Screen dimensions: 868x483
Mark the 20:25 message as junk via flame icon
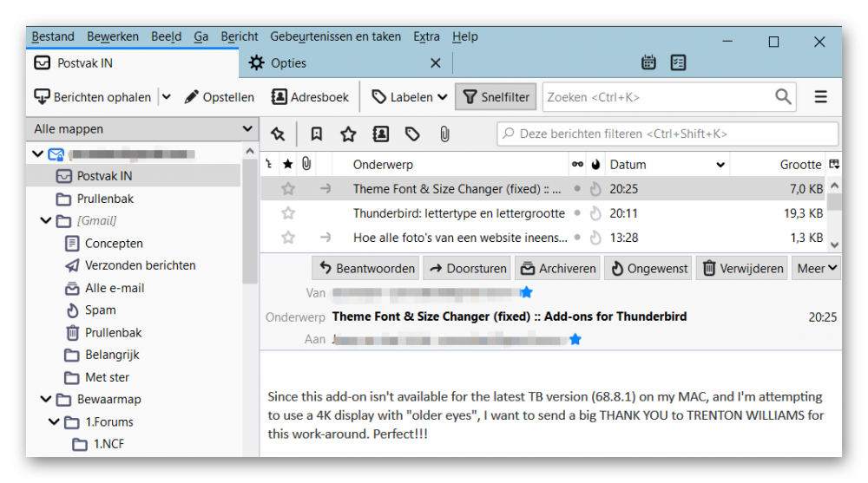tap(595, 189)
